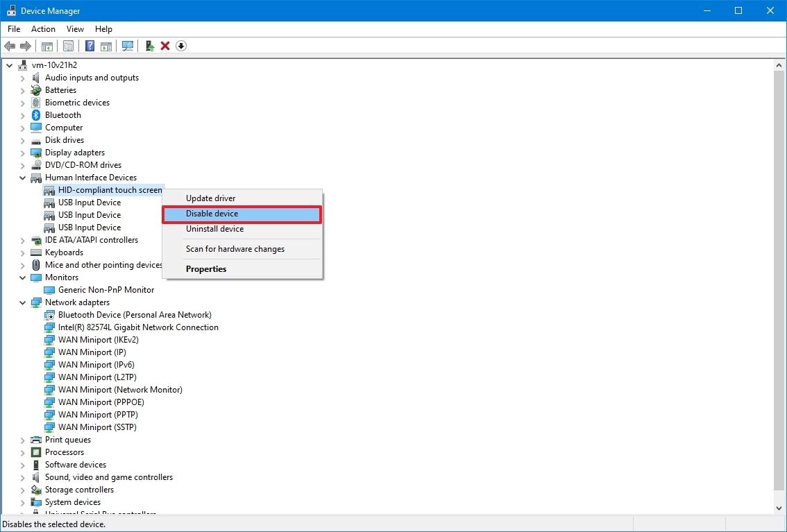Click the Scan for hardware changes monitor icon
Image resolution: width=787 pixels, height=532 pixels.
pyautogui.click(x=128, y=46)
